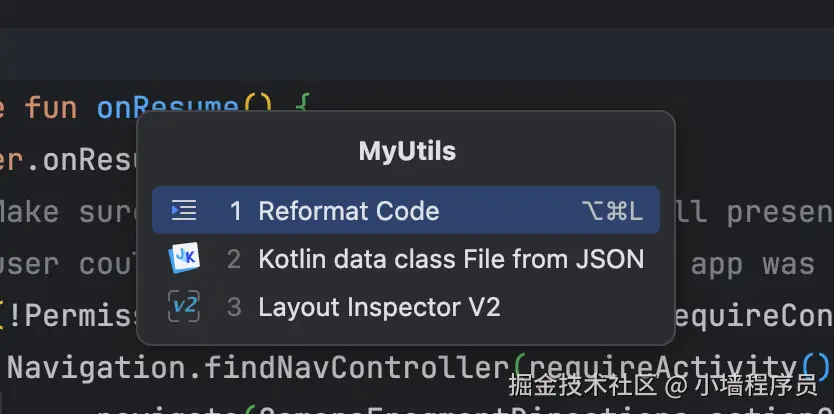Click number 2 beside Kotlin data class
The width and height of the screenshot is (834, 414).
235,259
